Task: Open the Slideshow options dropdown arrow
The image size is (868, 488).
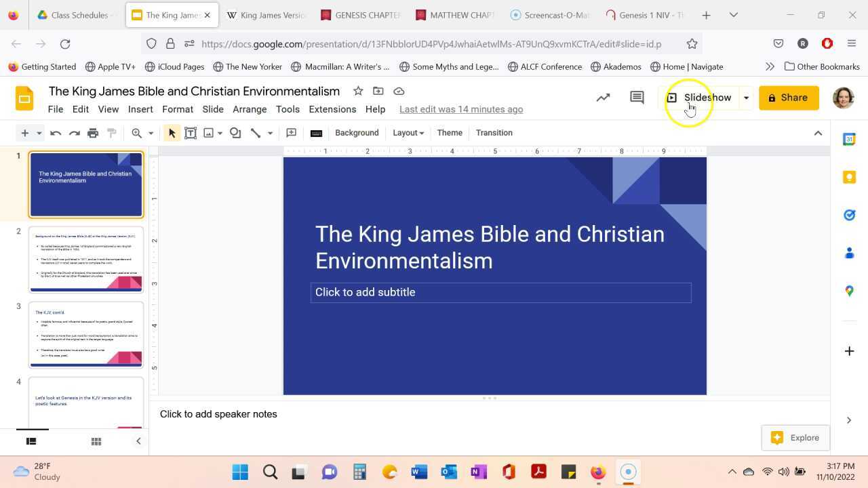Action: point(745,97)
